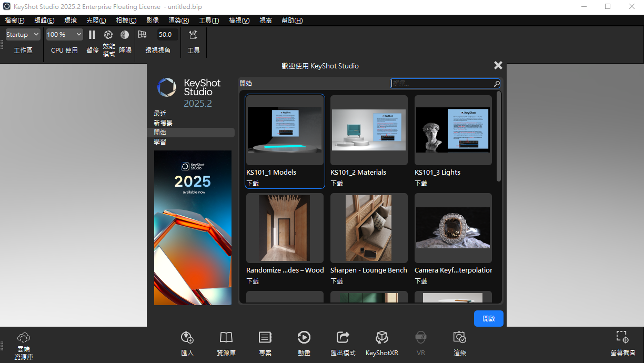644x363 pixels.
Task: Click the search magnifier icon
Action: pos(496,84)
